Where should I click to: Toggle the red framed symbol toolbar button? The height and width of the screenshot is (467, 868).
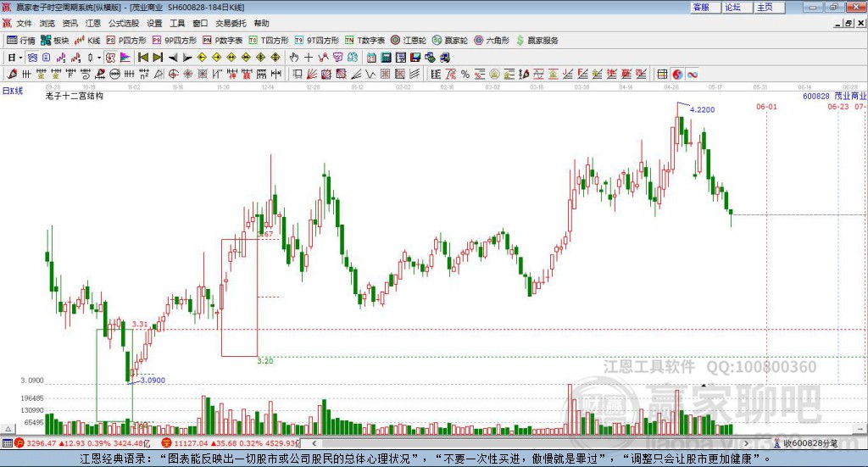pyautogui.click(x=110, y=58)
